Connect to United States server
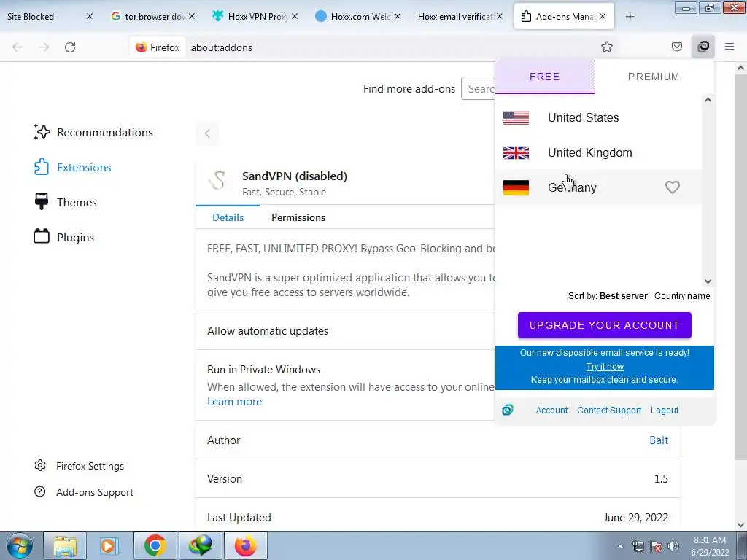 [x=598, y=117]
